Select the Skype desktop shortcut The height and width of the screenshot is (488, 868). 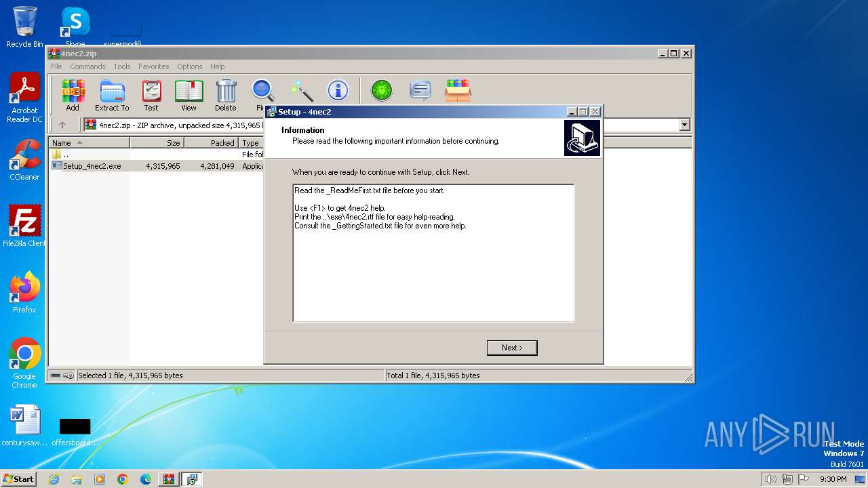point(75,27)
